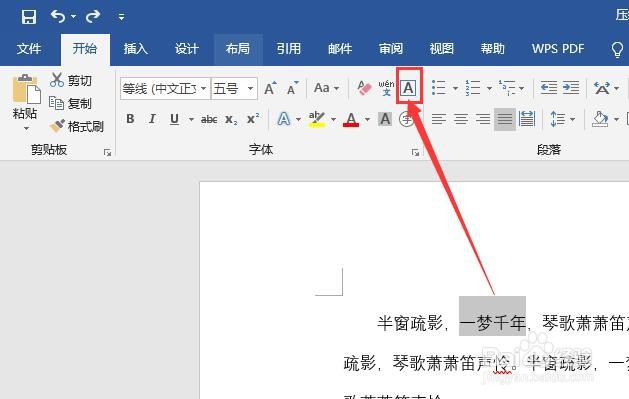Expand the paste options arrow

[x=26, y=128]
